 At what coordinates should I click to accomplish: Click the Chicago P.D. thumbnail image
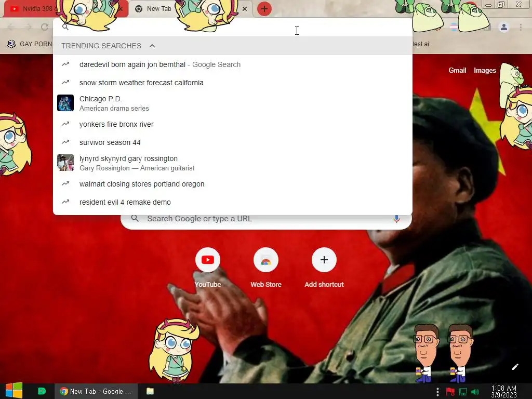65,103
